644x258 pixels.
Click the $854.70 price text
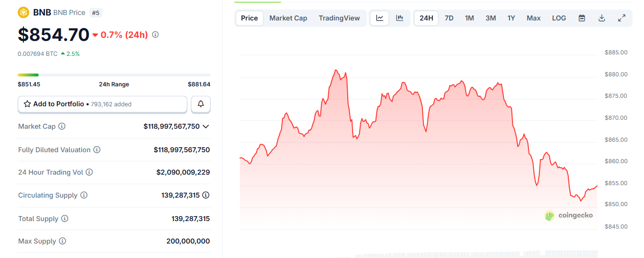pyautogui.click(x=53, y=35)
